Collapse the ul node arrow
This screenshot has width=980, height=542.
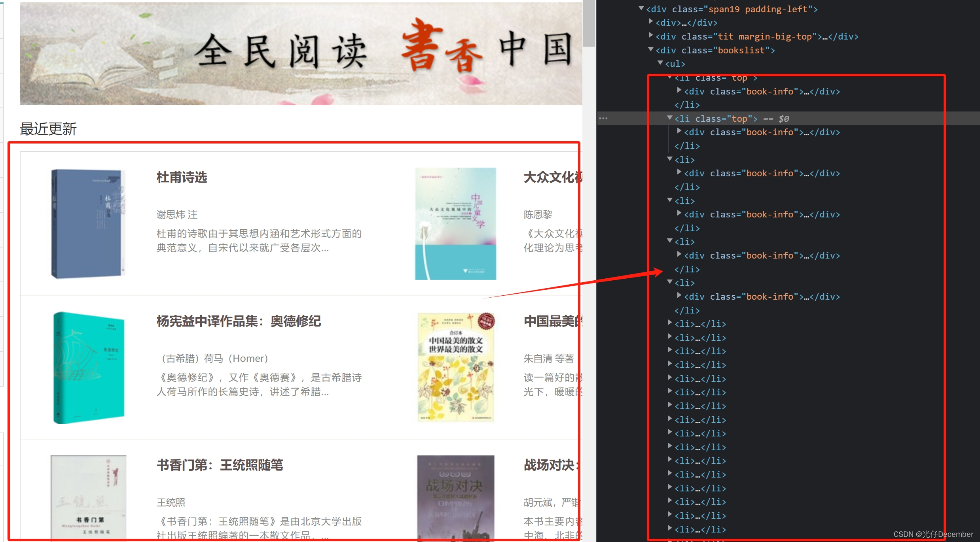pos(660,63)
